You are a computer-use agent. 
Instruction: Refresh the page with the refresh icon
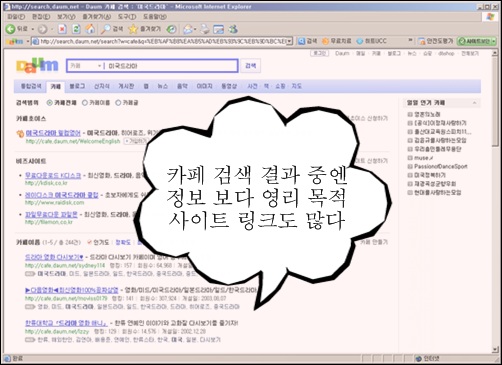pyautogui.click(x=76, y=29)
